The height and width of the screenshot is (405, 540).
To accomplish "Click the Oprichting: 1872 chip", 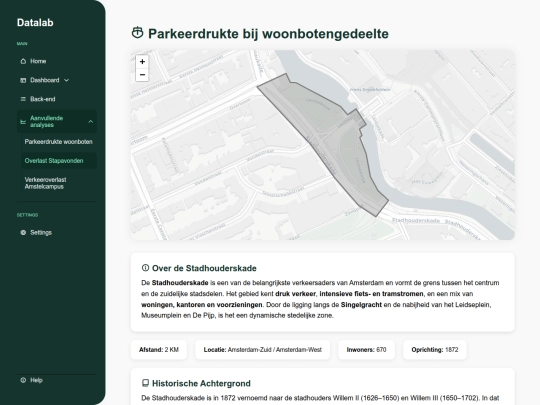I will click(435, 350).
